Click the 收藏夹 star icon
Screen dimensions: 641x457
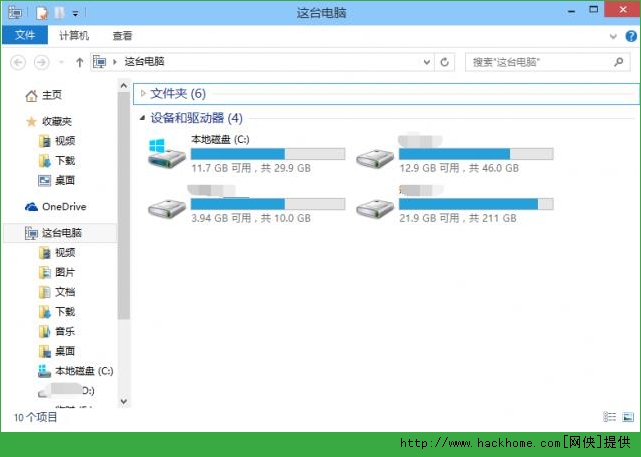click(31, 121)
